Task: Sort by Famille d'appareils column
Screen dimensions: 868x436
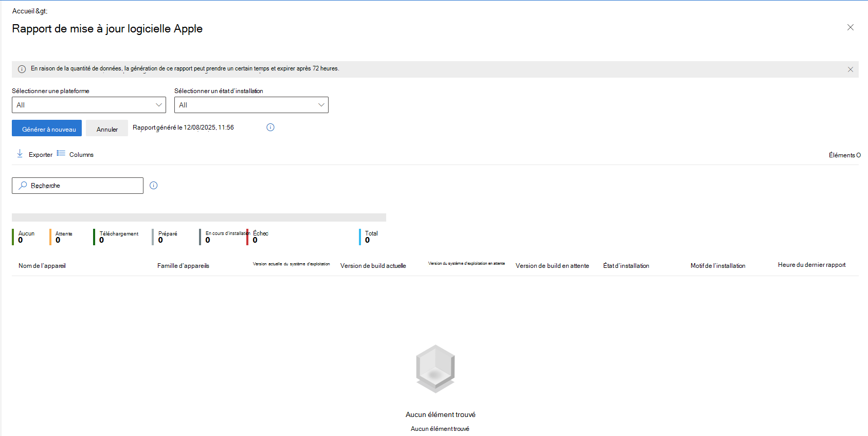Action: (183, 266)
